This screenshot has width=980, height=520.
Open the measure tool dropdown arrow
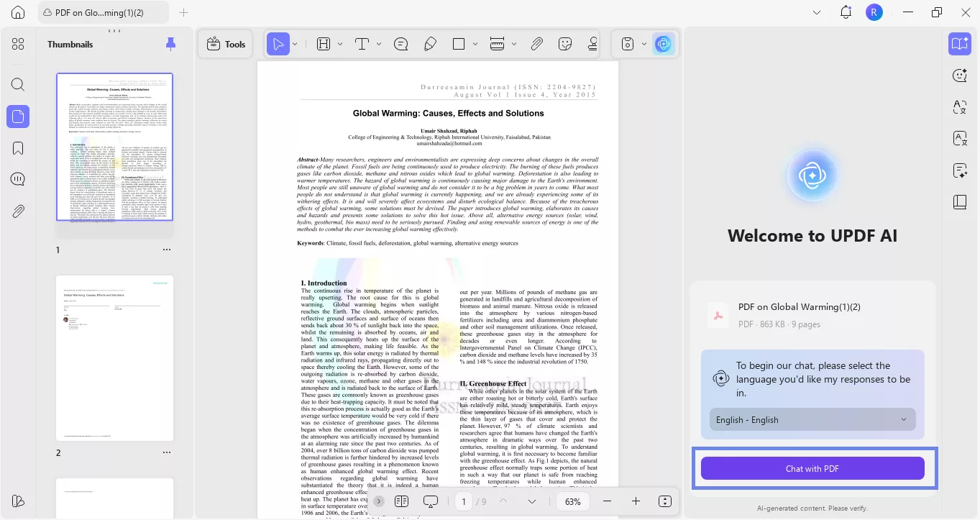512,44
